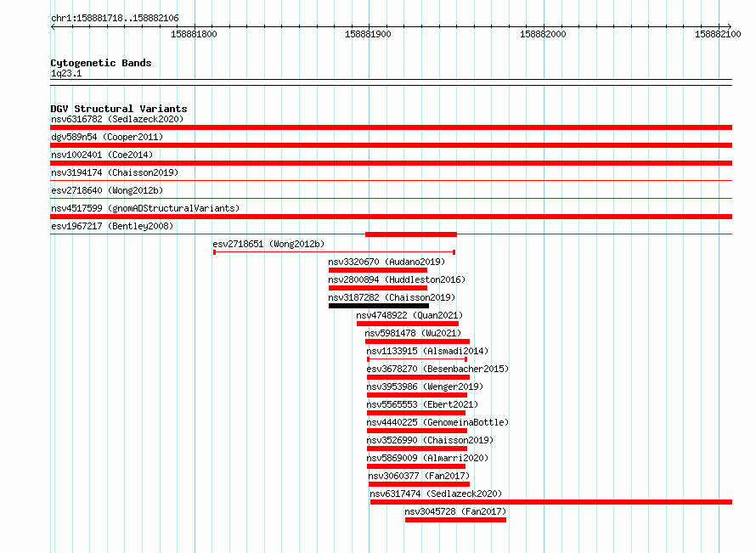Click the chr1:158881718..158882106 region label
The width and height of the screenshot is (756, 553).
coord(115,18)
